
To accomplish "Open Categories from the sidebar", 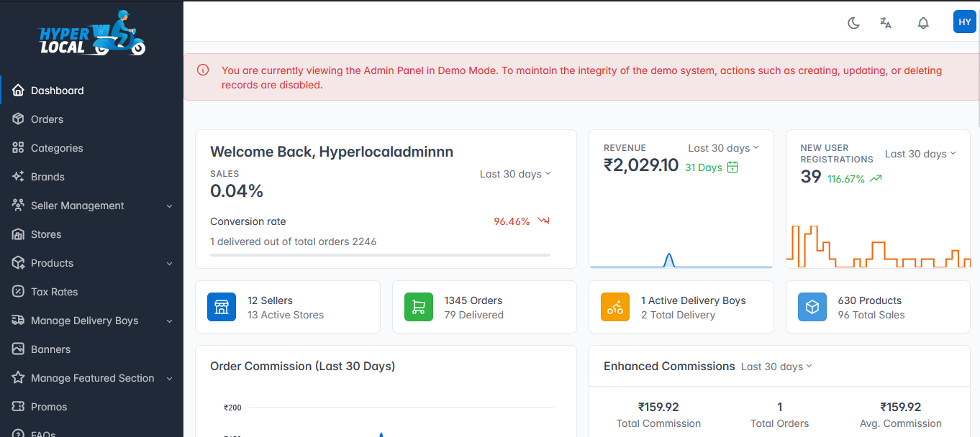I will [56, 148].
